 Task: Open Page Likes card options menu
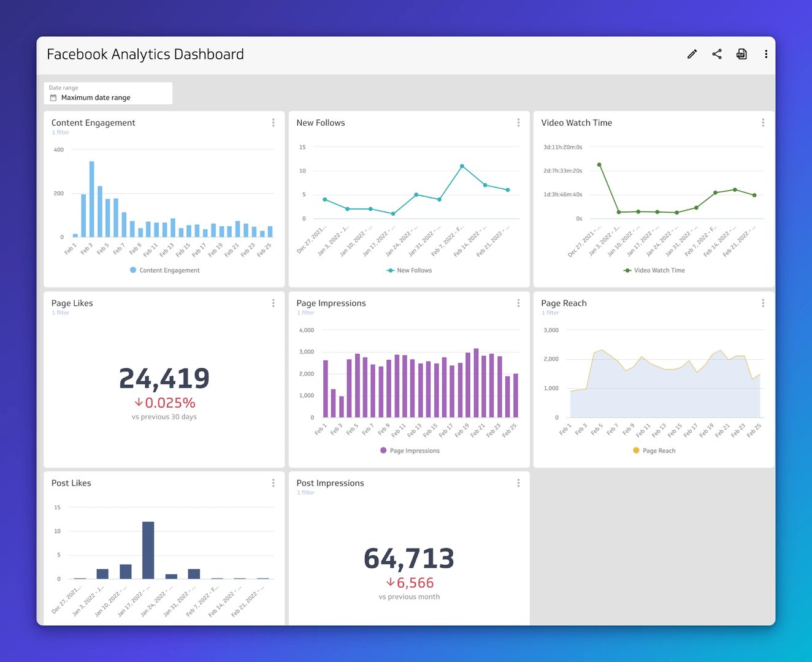click(x=274, y=303)
